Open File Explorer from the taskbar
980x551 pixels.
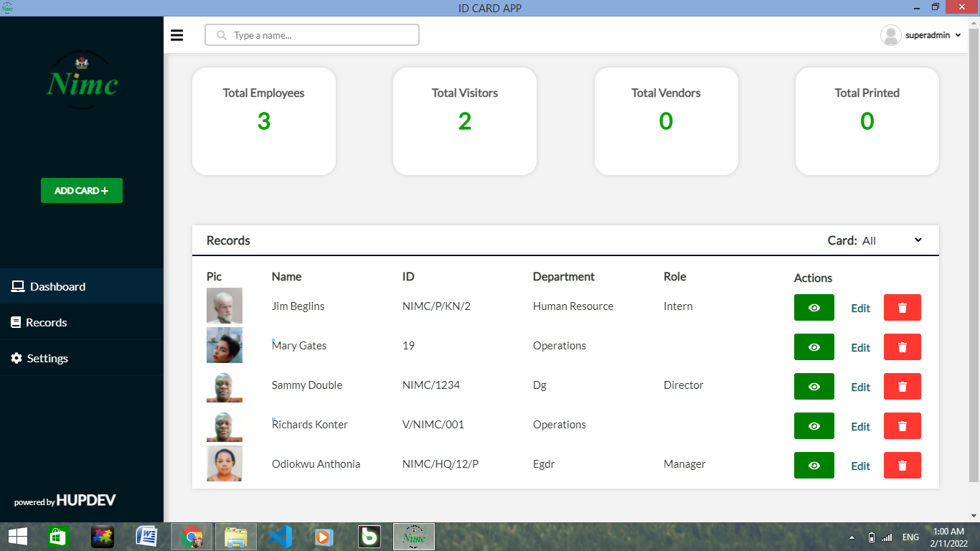pos(236,537)
